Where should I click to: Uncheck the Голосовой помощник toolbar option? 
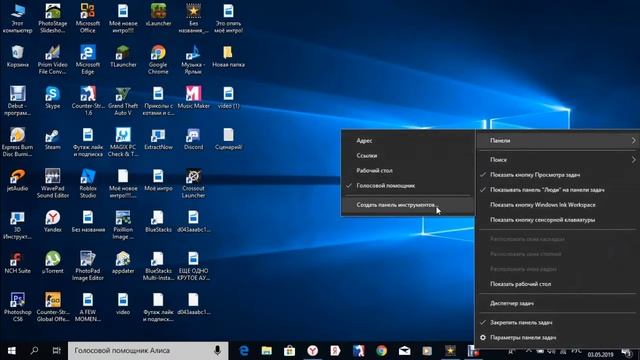[x=407, y=186]
